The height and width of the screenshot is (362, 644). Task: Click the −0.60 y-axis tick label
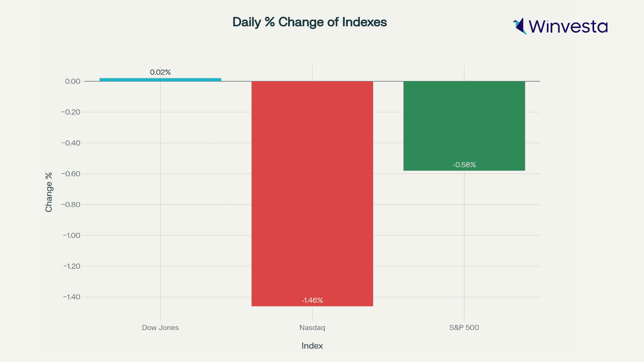[71, 174]
